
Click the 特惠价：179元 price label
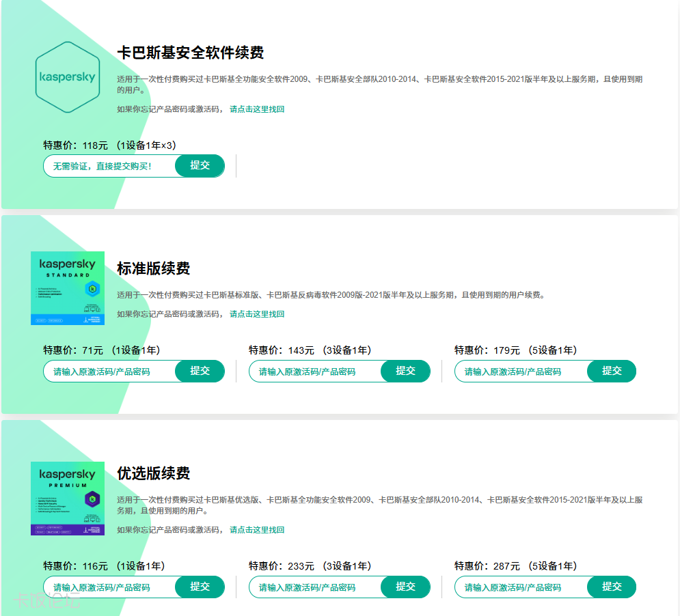pos(487,350)
